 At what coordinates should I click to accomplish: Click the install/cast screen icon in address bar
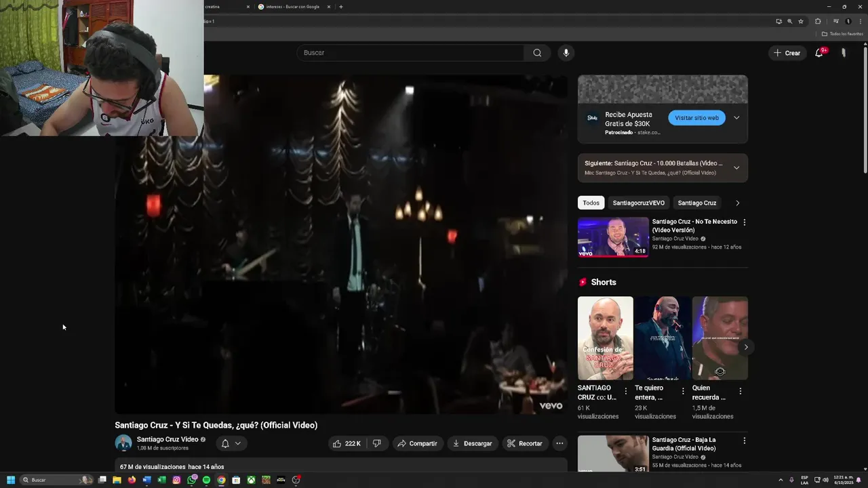tap(778, 21)
